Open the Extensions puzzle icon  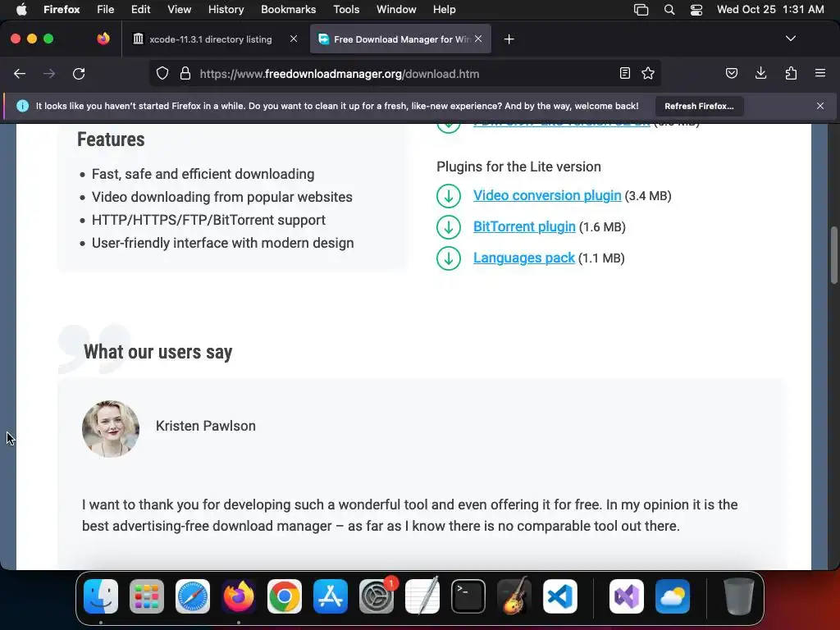click(791, 73)
